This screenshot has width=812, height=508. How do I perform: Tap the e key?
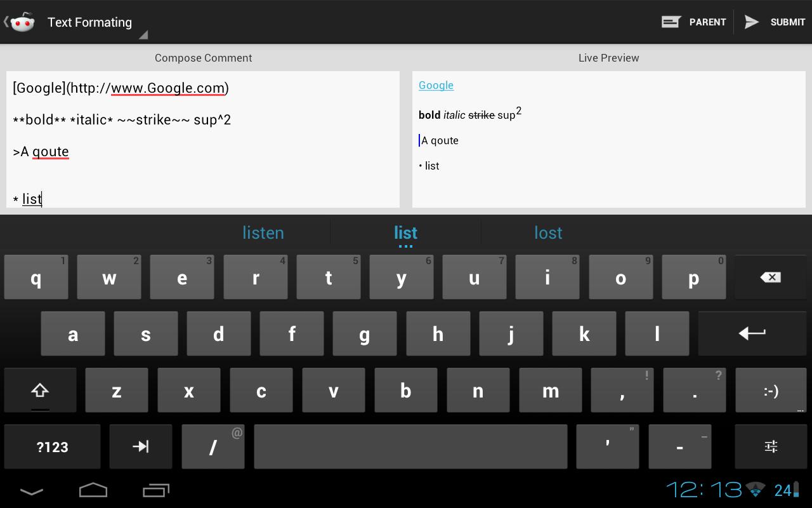click(x=182, y=277)
